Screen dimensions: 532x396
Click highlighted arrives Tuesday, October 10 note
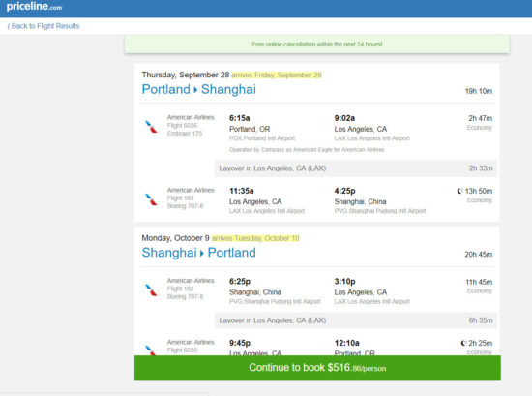(x=255, y=238)
